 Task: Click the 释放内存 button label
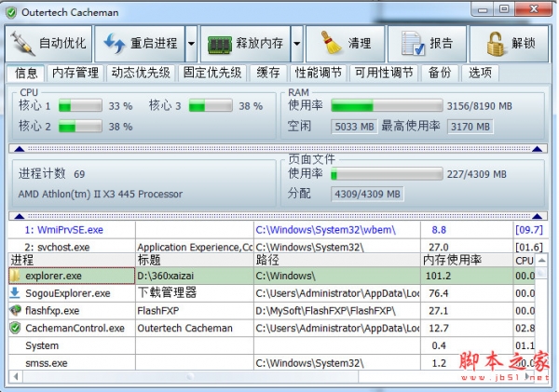259,44
